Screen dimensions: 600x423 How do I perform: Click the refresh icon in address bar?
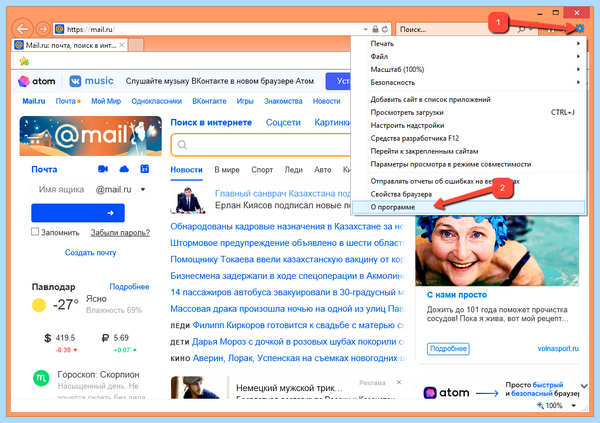point(385,29)
